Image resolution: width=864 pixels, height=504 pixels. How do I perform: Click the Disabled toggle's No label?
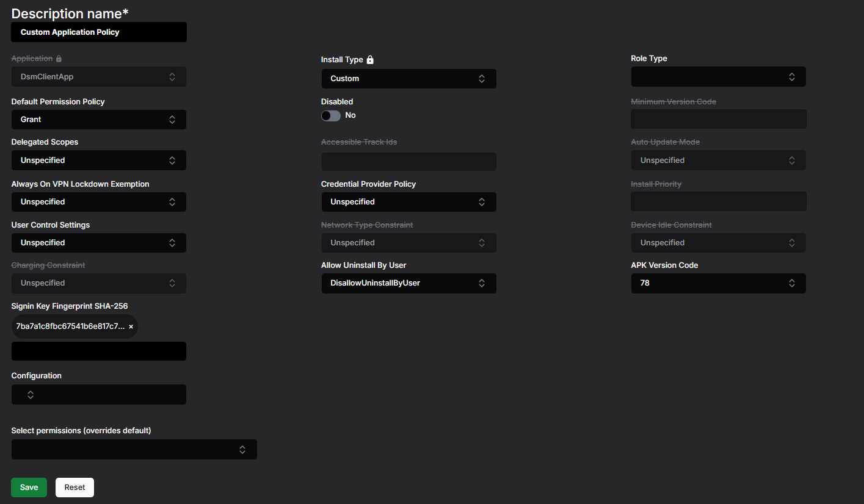(x=350, y=115)
